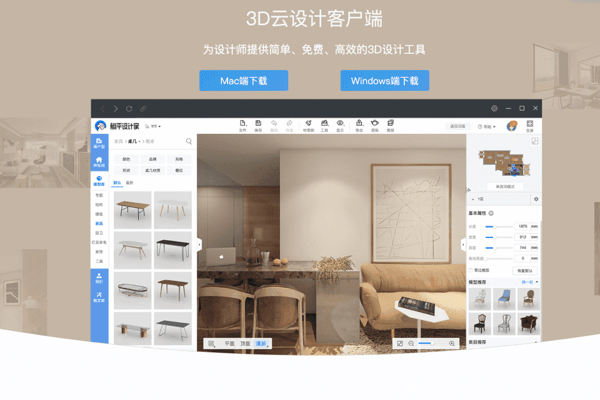Select the material brush toolbar icon

coord(308,125)
